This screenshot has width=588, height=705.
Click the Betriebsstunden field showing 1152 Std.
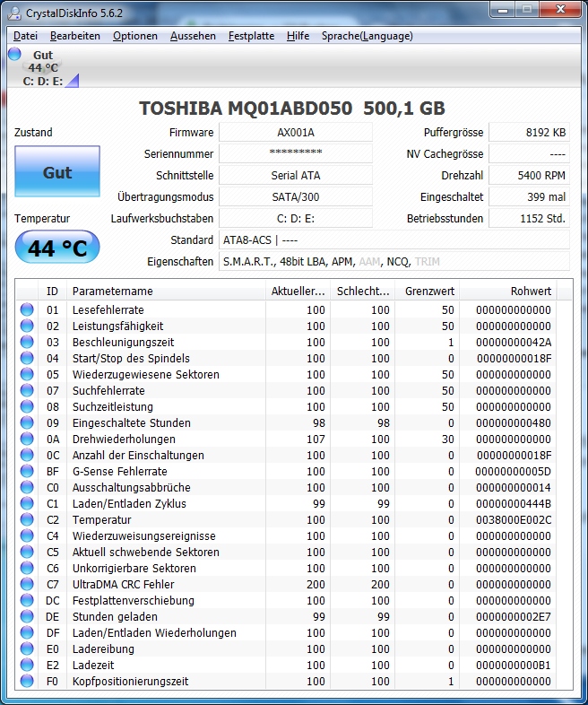[x=529, y=219]
